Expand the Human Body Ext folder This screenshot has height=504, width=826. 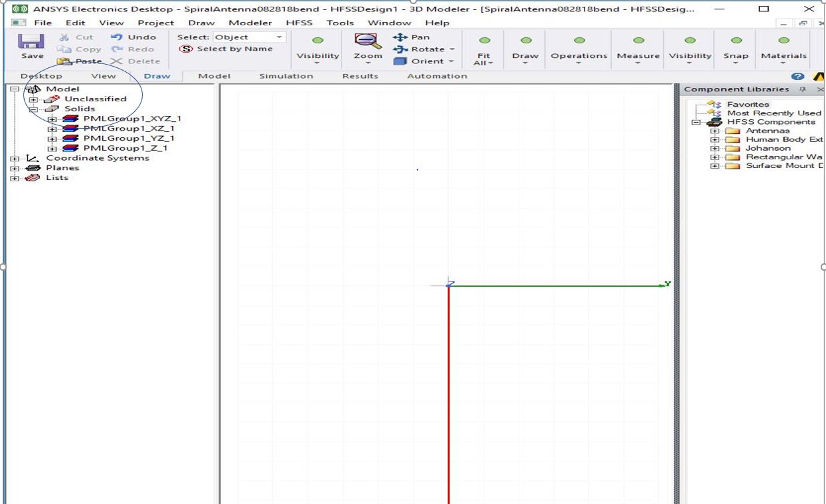click(715, 140)
